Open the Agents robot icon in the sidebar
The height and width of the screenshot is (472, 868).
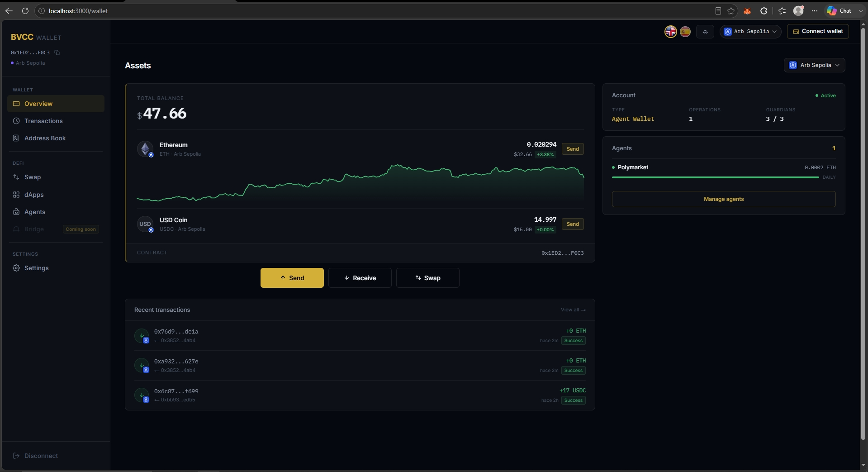coord(16,212)
